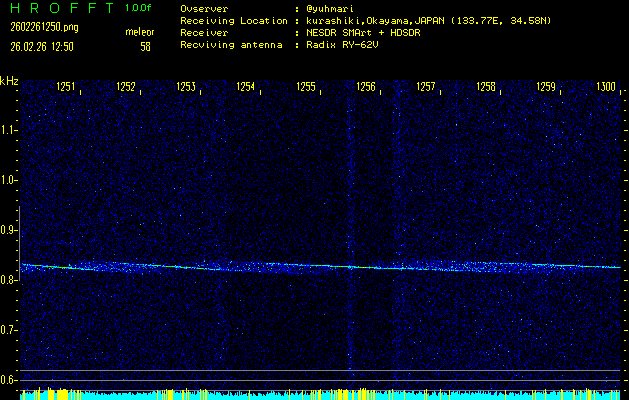Click the 1256 time marker

(366, 88)
